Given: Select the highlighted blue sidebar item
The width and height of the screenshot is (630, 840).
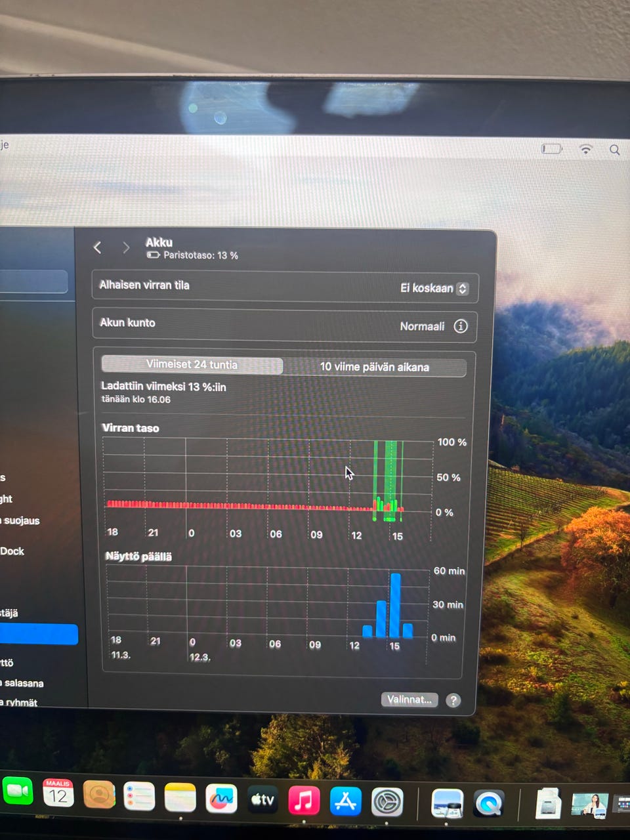Looking at the screenshot, I should click(38, 635).
